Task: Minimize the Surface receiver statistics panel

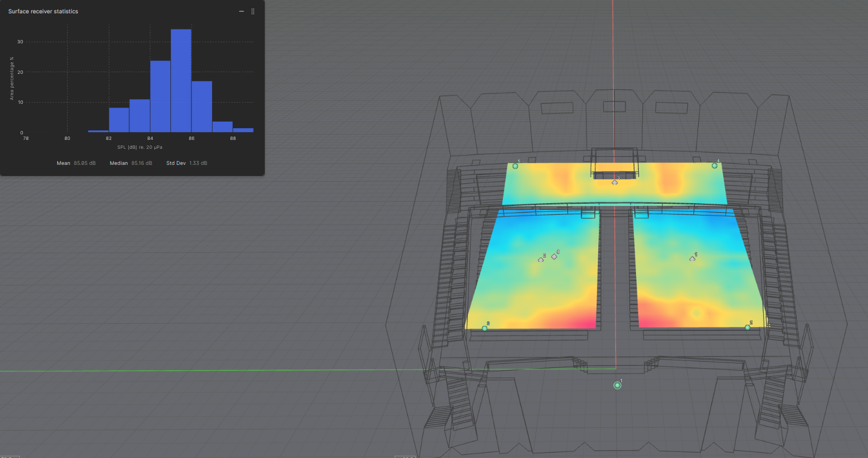Action: (241, 12)
